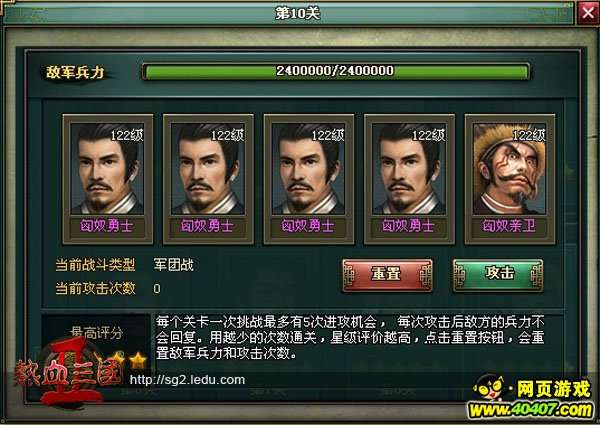Click the red 重置 reset button

[387, 275]
